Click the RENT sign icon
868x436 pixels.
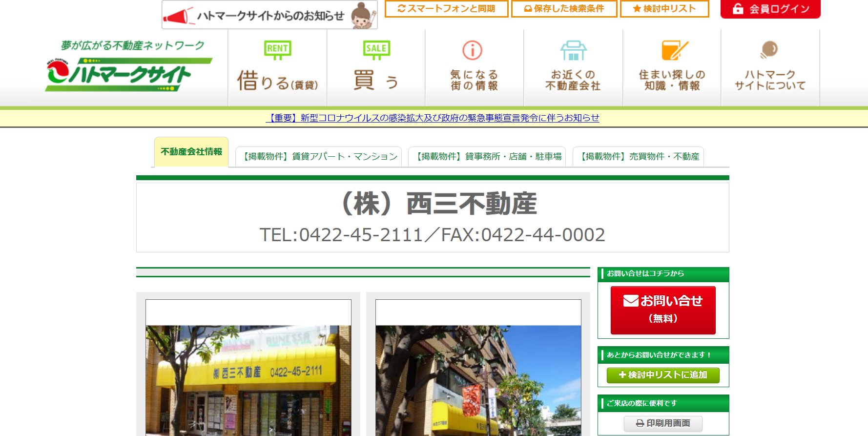pyautogui.click(x=277, y=50)
